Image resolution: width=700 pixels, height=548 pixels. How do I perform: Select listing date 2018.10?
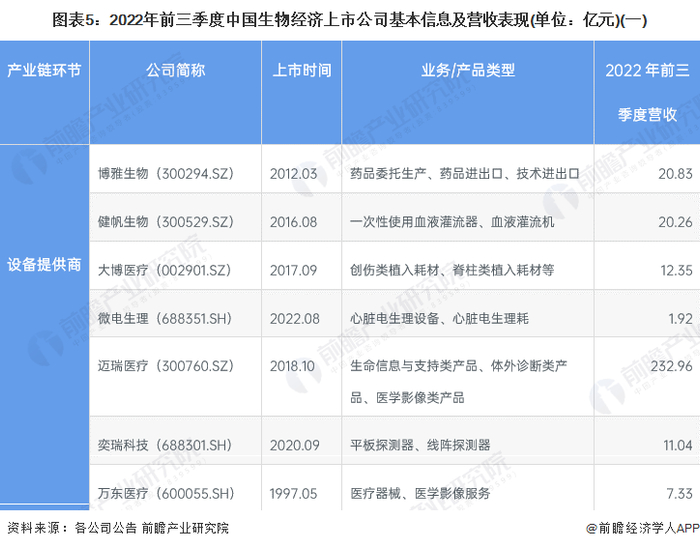tap(292, 366)
